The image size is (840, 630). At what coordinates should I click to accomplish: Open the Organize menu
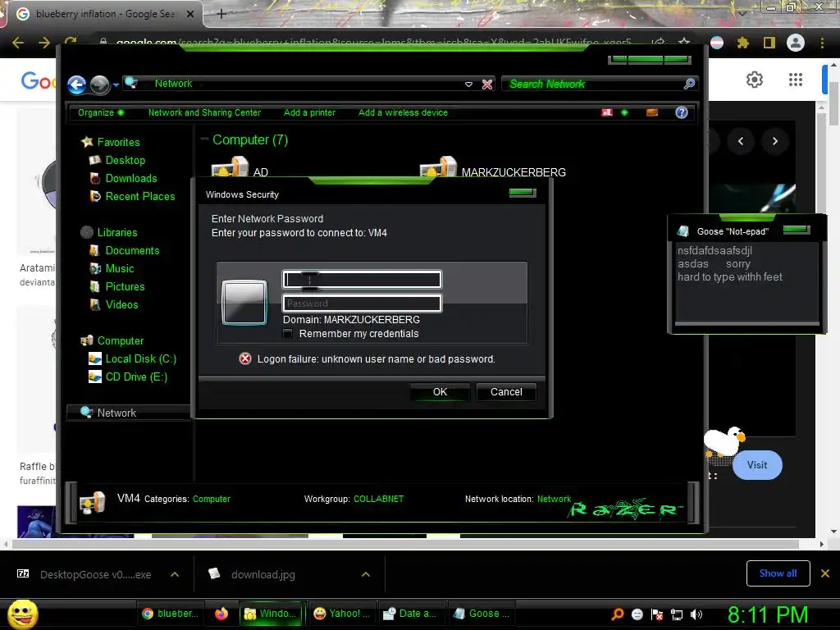(x=101, y=112)
